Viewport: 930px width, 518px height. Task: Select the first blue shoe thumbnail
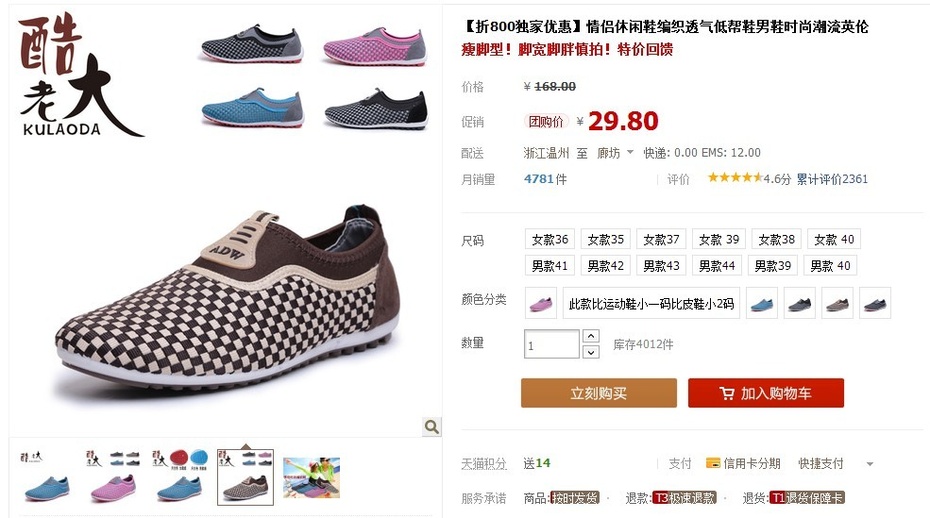coord(46,477)
